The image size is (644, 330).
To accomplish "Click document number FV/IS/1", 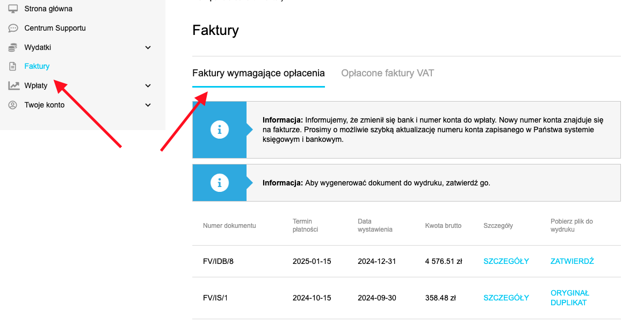I will point(215,298).
